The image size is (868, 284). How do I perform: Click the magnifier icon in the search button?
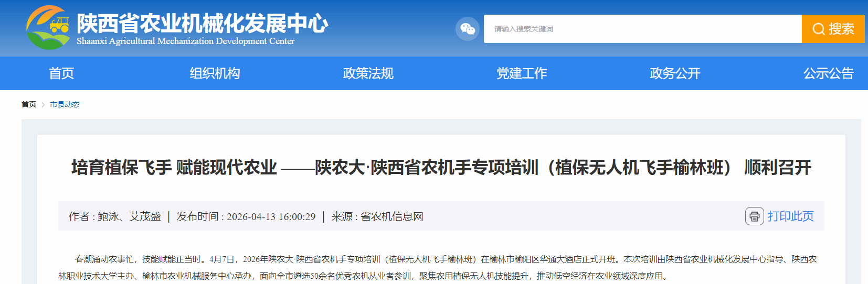tap(818, 29)
